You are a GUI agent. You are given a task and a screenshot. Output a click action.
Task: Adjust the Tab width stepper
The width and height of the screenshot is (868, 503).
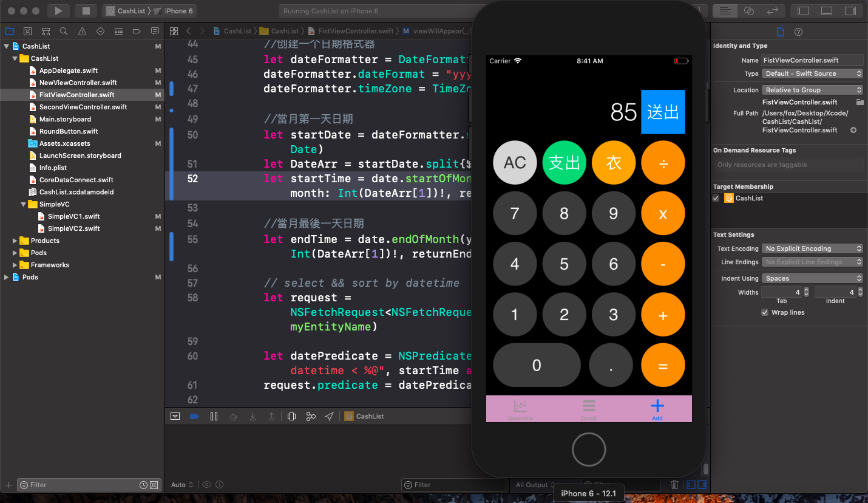click(x=806, y=292)
